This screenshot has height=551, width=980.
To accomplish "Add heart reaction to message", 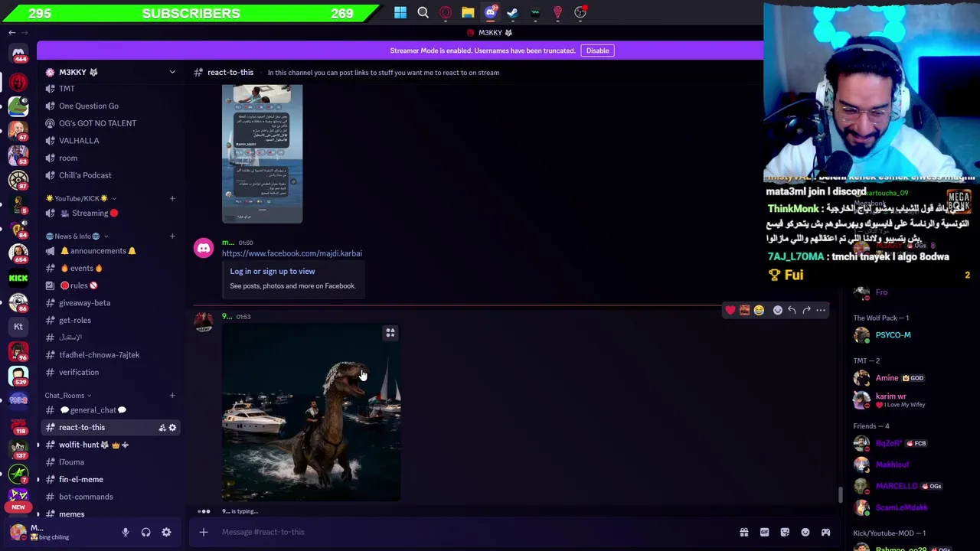I will pos(730,310).
